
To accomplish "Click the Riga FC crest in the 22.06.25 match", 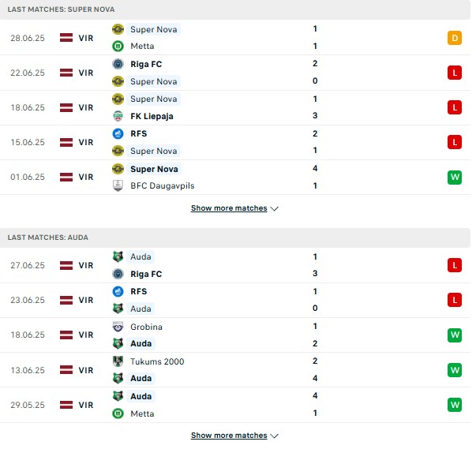I will click(118, 64).
